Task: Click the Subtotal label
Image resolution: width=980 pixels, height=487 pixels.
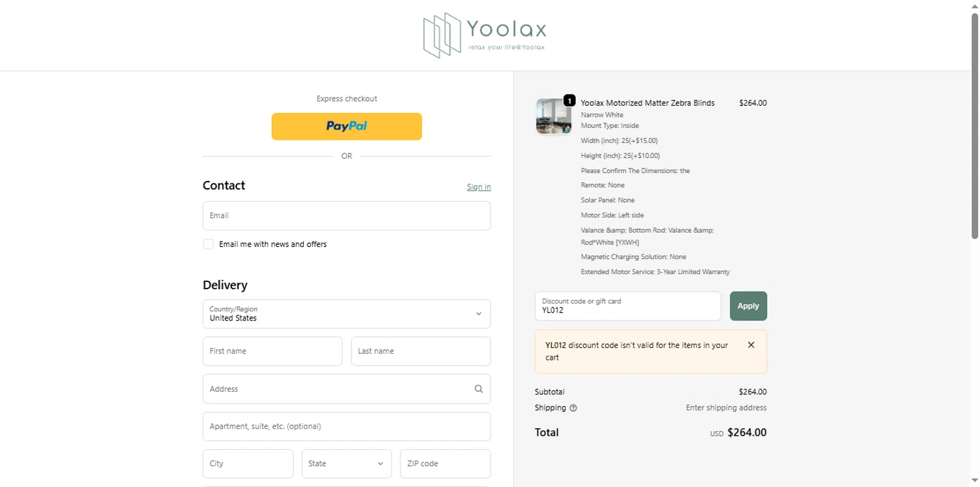Action: coord(549,392)
